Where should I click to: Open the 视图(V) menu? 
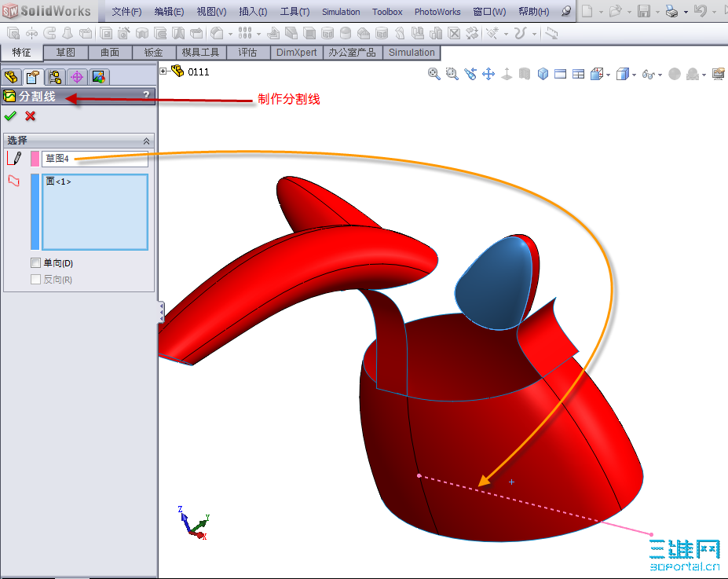(212, 12)
